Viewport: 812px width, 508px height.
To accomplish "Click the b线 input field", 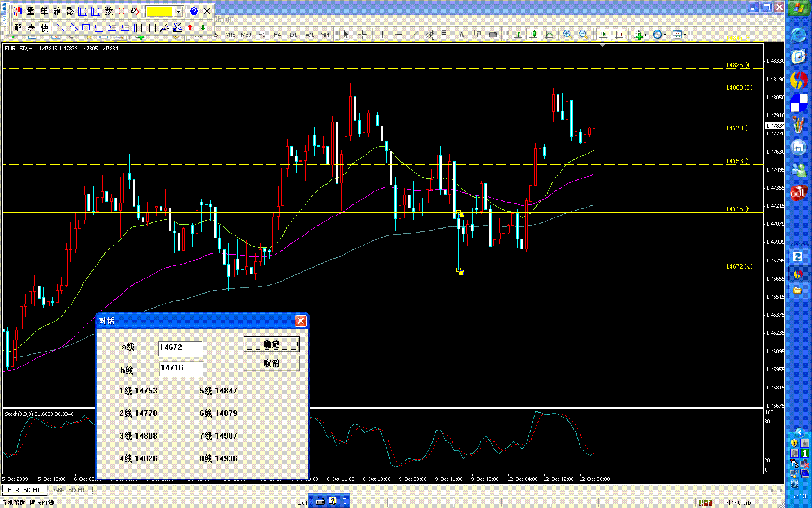I will tap(180, 369).
